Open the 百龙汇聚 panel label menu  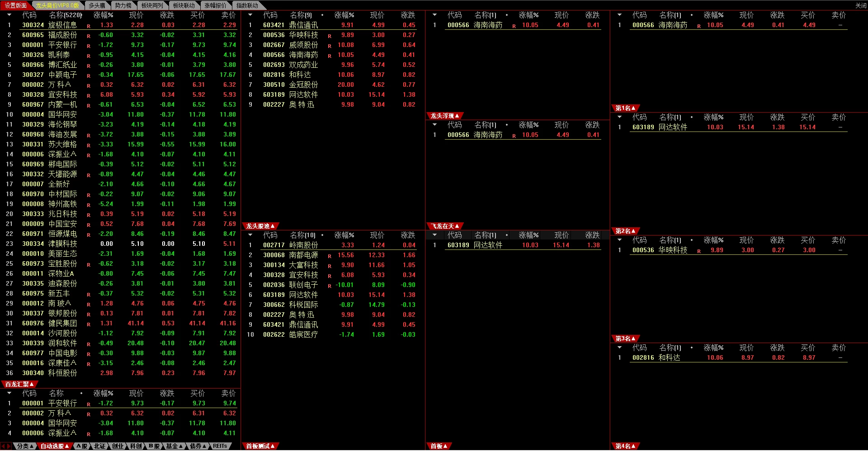19,384
